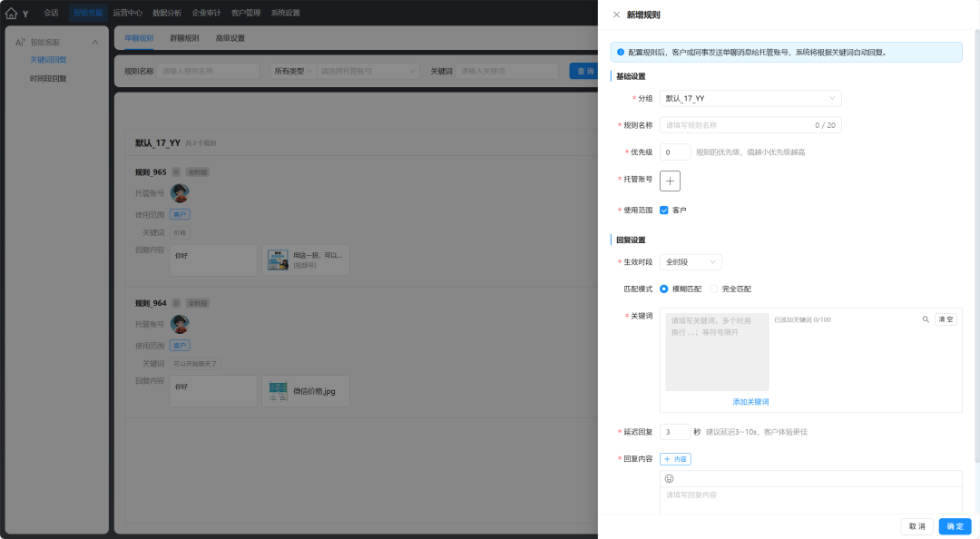
Task: Click the drawer vertical scrollbar
Action: click(x=977, y=247)
